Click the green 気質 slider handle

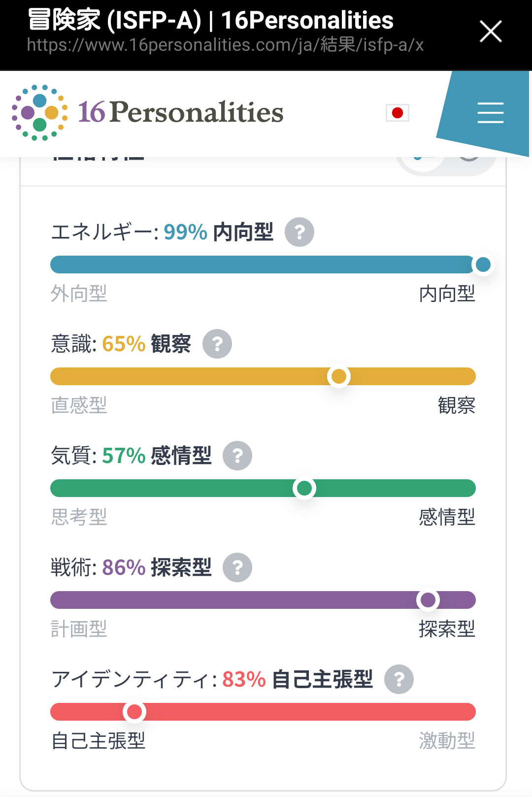(304, 488)
